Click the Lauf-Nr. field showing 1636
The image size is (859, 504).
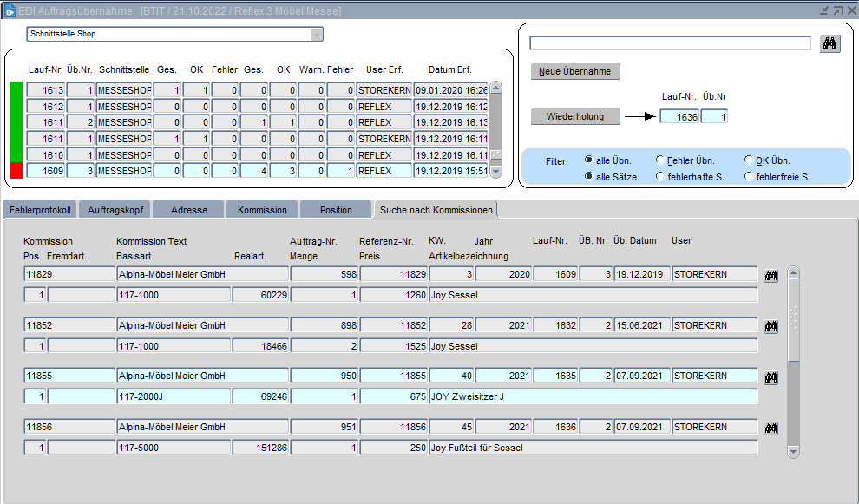coord(679,116)
